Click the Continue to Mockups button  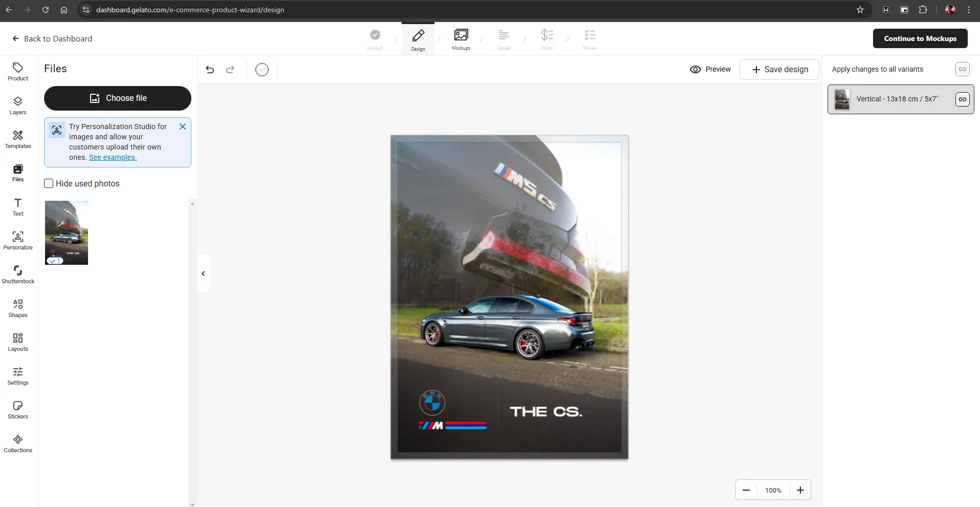[x=920, y=38]
